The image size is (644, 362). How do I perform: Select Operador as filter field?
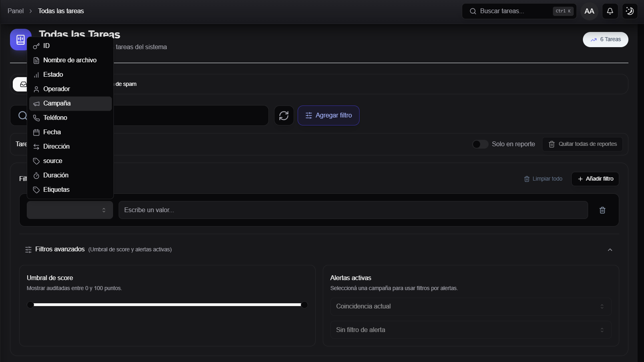pyautogui.click(x=70, y=89)
